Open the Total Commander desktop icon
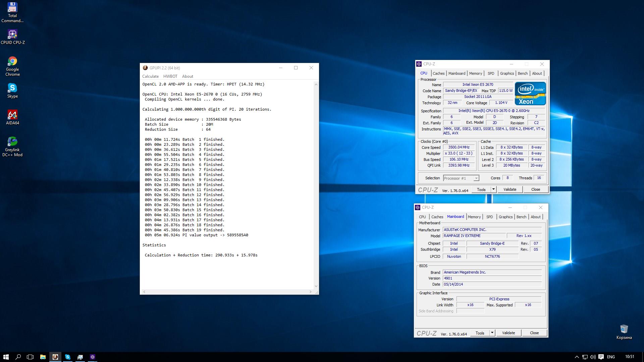 (12, 13)
